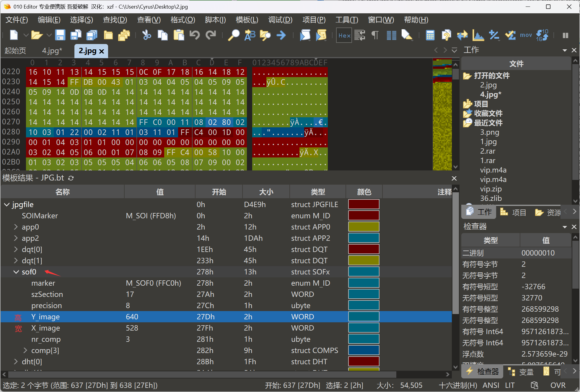
Task: Open the Histogram chart icon
Action: click(478, 35)
